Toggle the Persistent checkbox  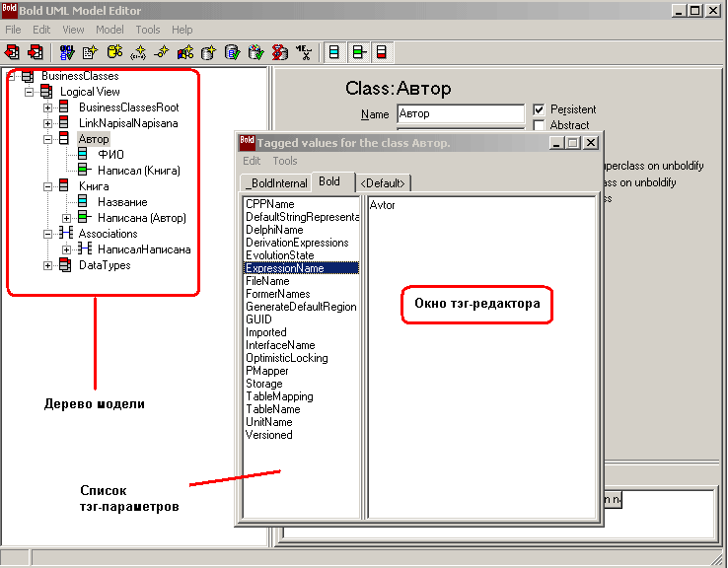539,110
